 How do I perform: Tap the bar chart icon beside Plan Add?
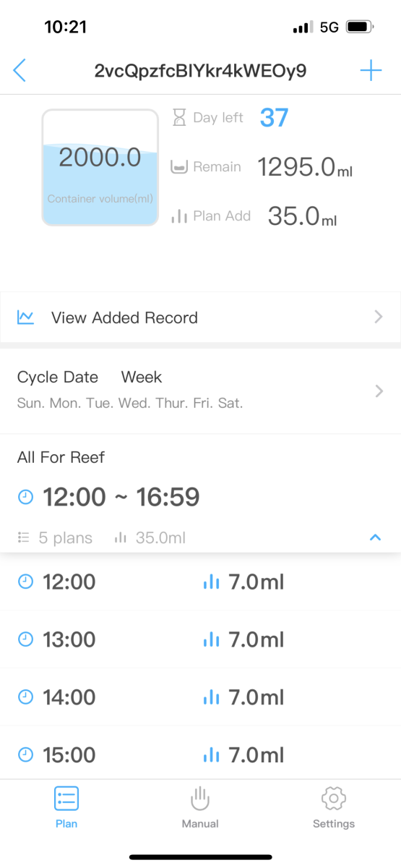pyautogui.click(x=179, y=216)
